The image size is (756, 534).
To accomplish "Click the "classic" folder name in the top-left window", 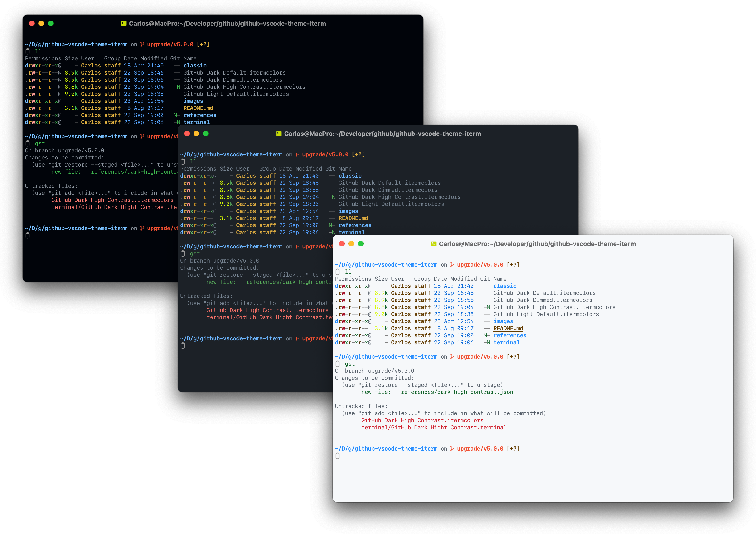I will click(x=195, y=66).
